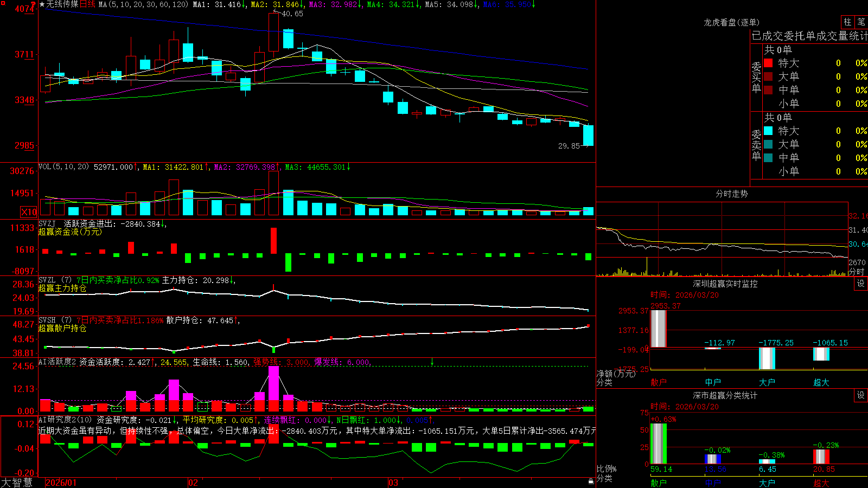Screen dimensions: 868x488
Task: Click the dark red 大单 buy swatch
Action: [x=768, y=76]
